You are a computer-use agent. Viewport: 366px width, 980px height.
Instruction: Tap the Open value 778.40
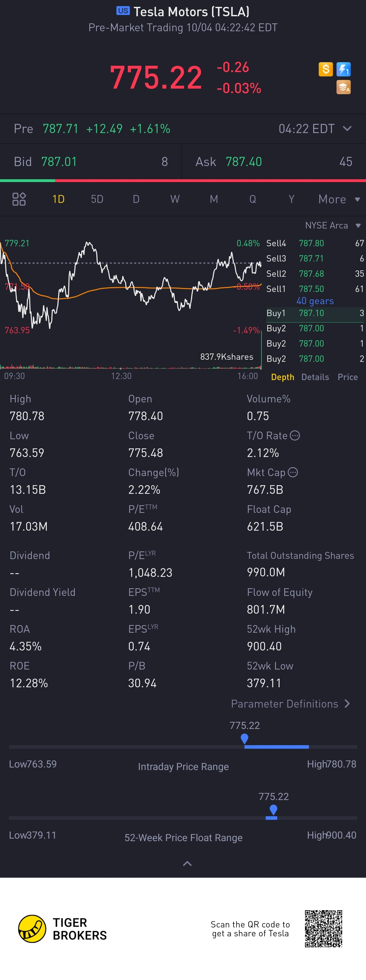coord(145,416)
